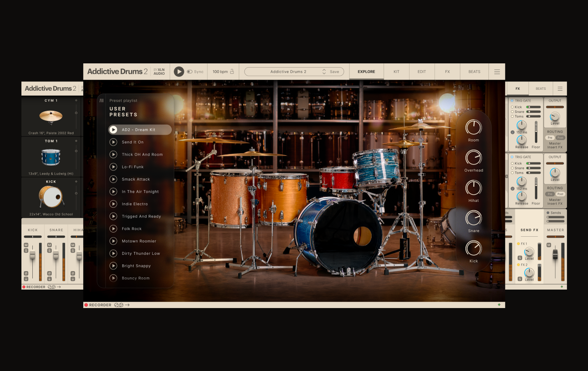
Task: Click the arrow icon in left panel recorder bar
Action: tap(59, 287)
